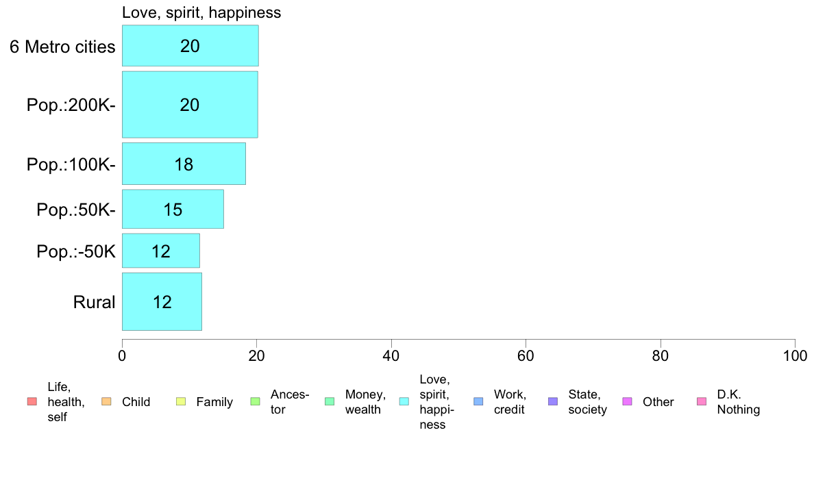This screenshot has width=814, height=504.
Task: Click the Love, spirit, happiness chart title
Action: tap(201, 12)
